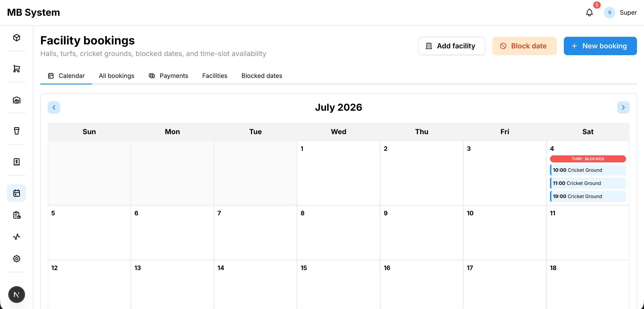Switch to the Payments tab
The width and height of the screenshot is (644, 309).
pyautogui.click(x=168, y=76)
